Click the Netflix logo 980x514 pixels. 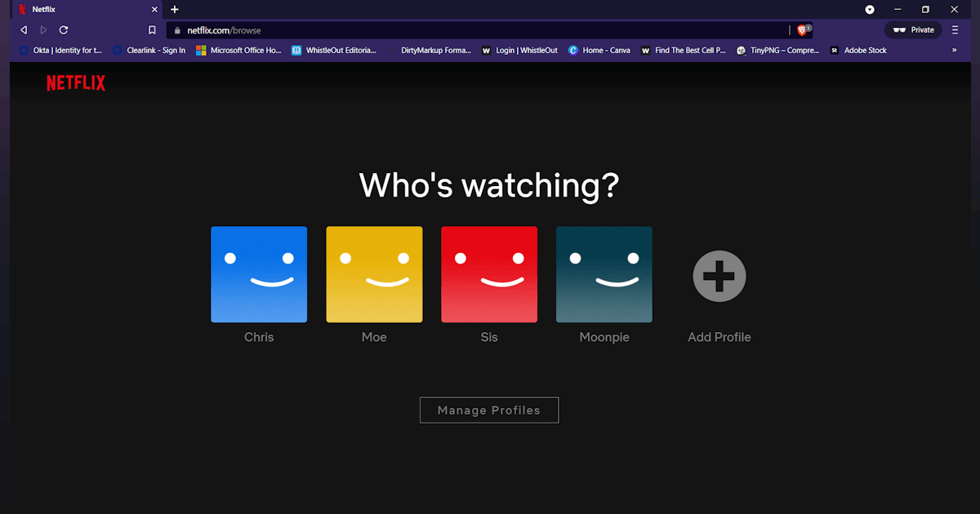point(75,82)
